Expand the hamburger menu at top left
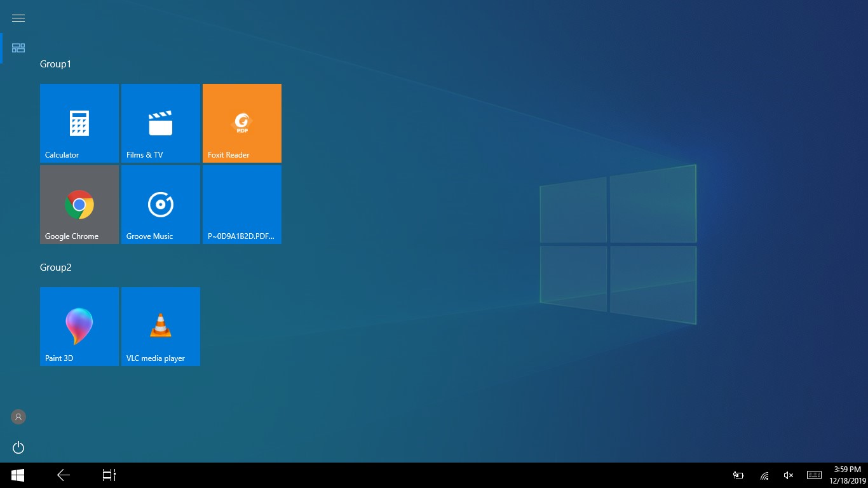 tap(18, 18)
